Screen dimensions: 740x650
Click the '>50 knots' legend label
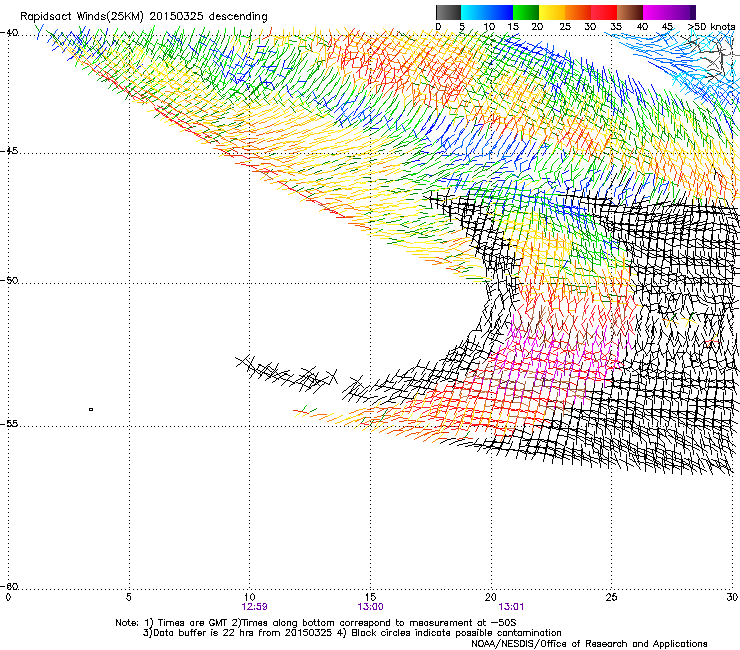click(711, 27)
